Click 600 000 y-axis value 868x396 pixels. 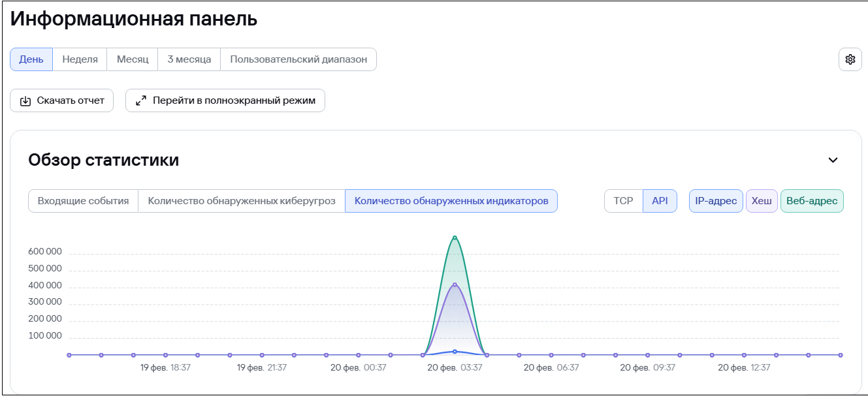tap(45, 252)
